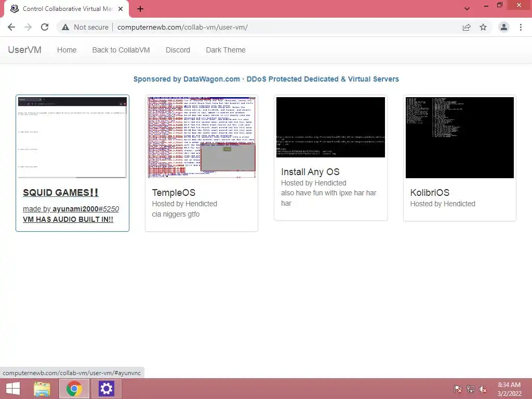532x399 pixels.
Task: Restore down the Chrome window
Action: click(x=499, y=5)
